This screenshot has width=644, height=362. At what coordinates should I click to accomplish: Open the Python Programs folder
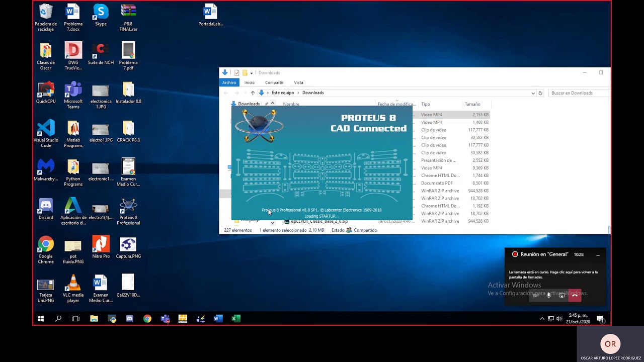[x=73, y=172]
